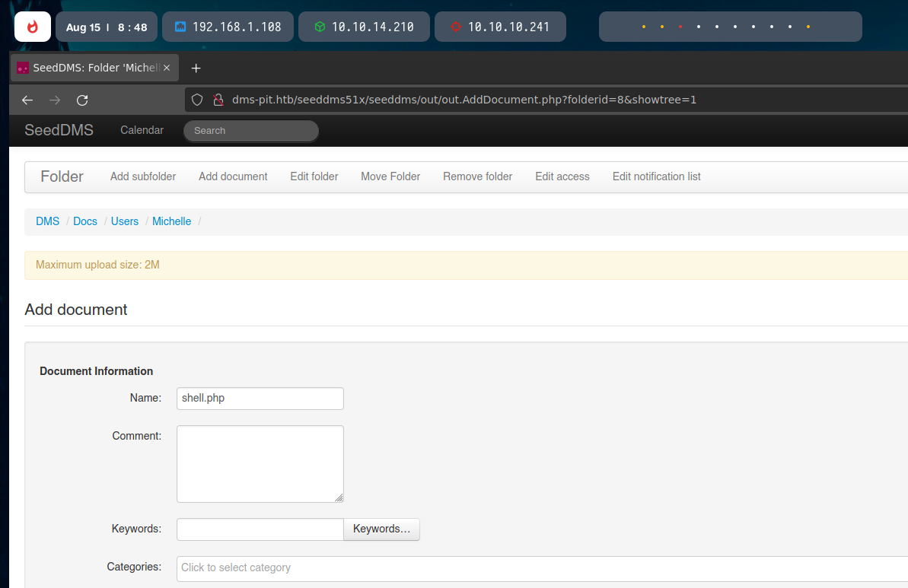The height and width of the screenshot is (588, 908).
Task: Click the browser forward arrow
Action: pos(55,100)
